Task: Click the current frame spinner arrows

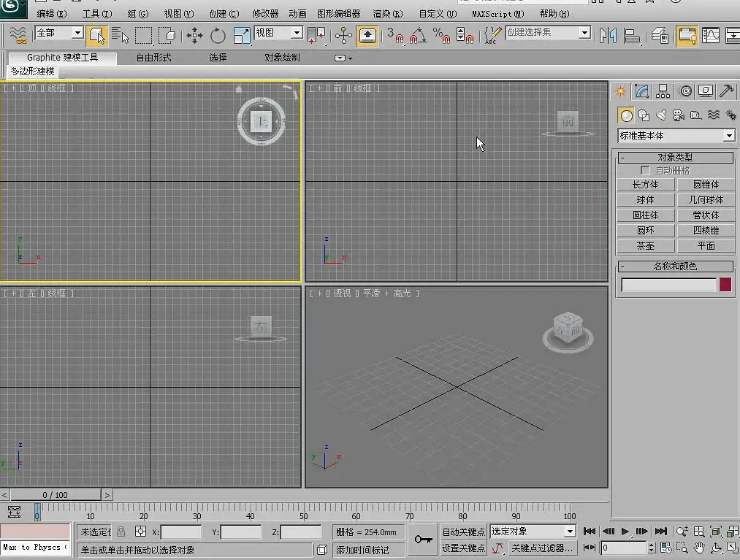Action: (x=652, y=548)
